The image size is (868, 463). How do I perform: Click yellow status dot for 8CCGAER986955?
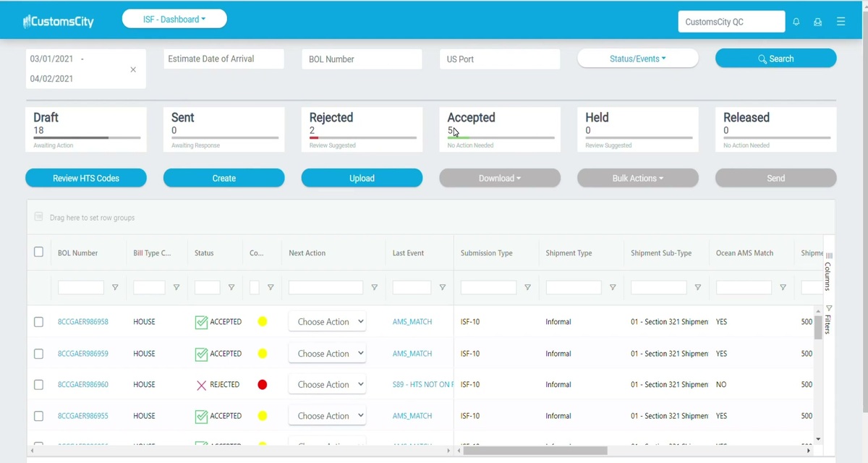click(x=263, y=416)
